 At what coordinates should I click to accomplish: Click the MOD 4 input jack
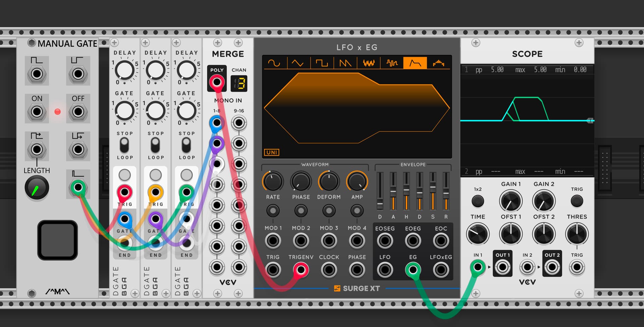(x=357, y=241)
